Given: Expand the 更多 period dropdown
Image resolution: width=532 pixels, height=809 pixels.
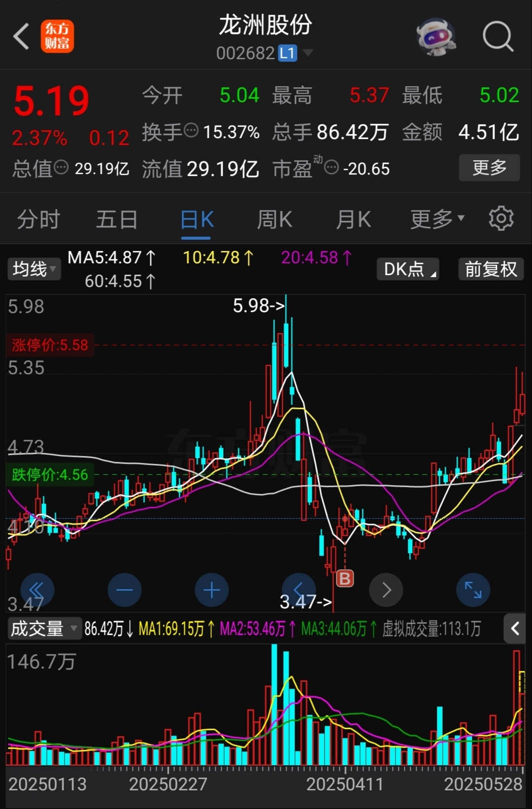Looking at the screenshot, I should click(437, 219).
